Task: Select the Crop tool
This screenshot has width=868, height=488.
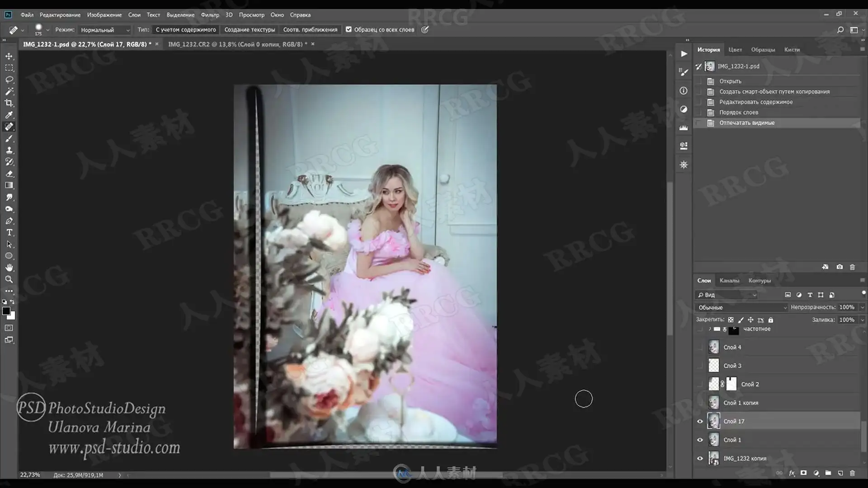Action: pos(9,103)
